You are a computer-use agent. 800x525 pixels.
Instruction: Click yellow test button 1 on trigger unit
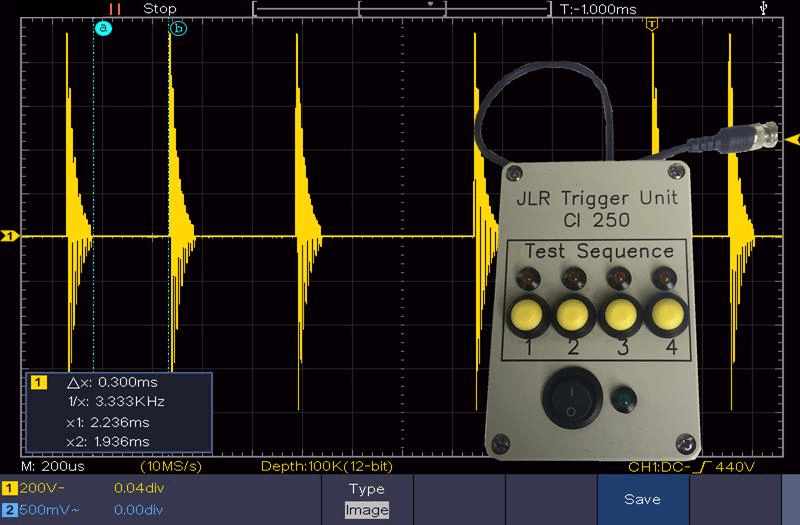click(527, 315)
